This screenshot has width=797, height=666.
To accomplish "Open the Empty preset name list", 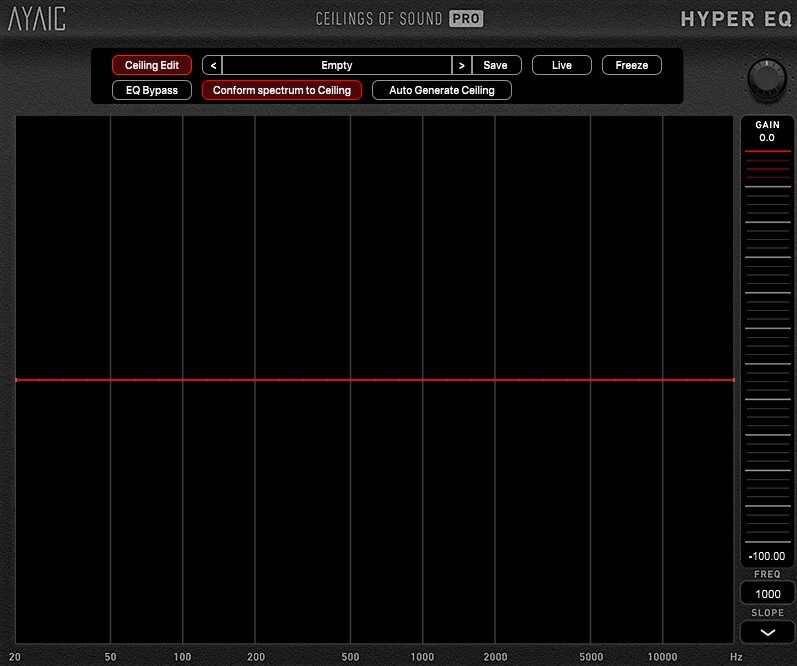I will click(x=337, y=65).
